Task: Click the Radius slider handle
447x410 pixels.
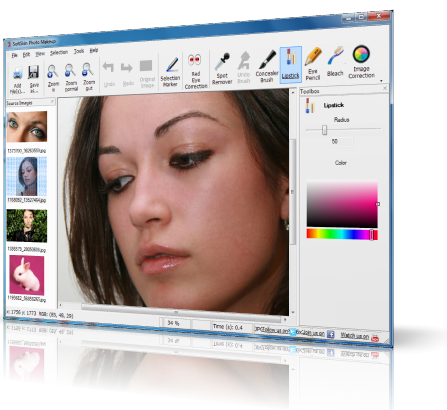Action: 325,130
